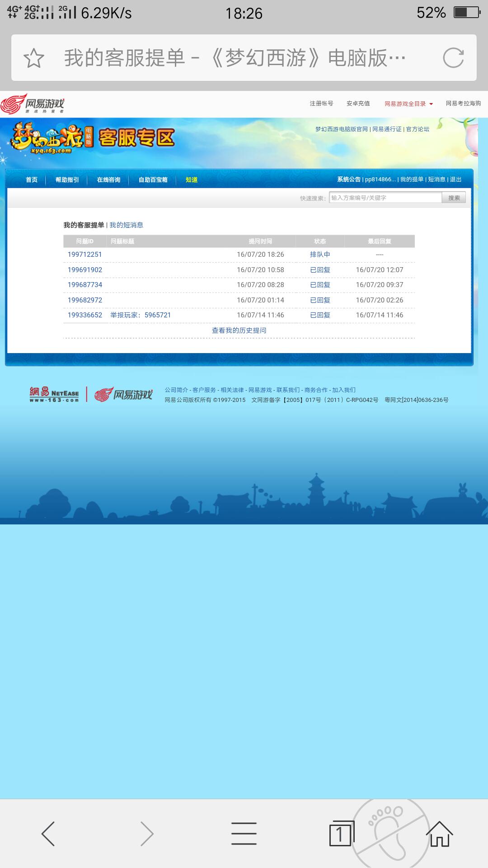Click 已回复 status of ticket 199687734
The width and height of the screenshot is (488, 868).
tap(320, 285)
